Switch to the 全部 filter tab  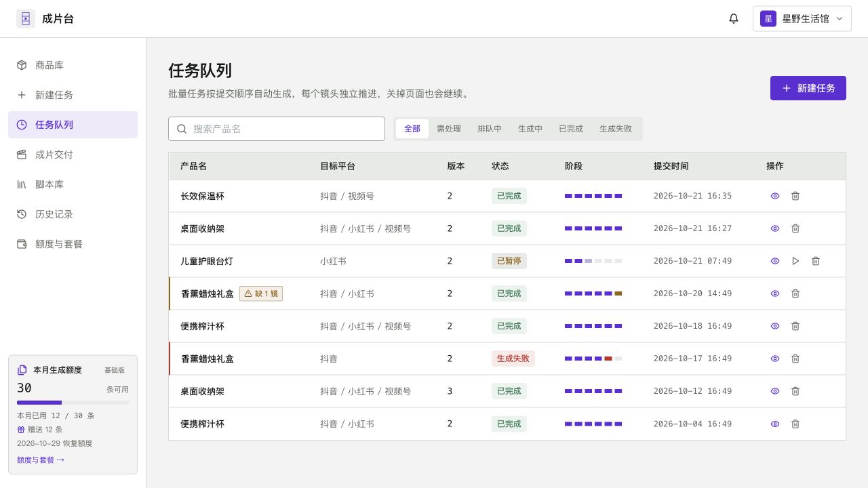(412, 129)
